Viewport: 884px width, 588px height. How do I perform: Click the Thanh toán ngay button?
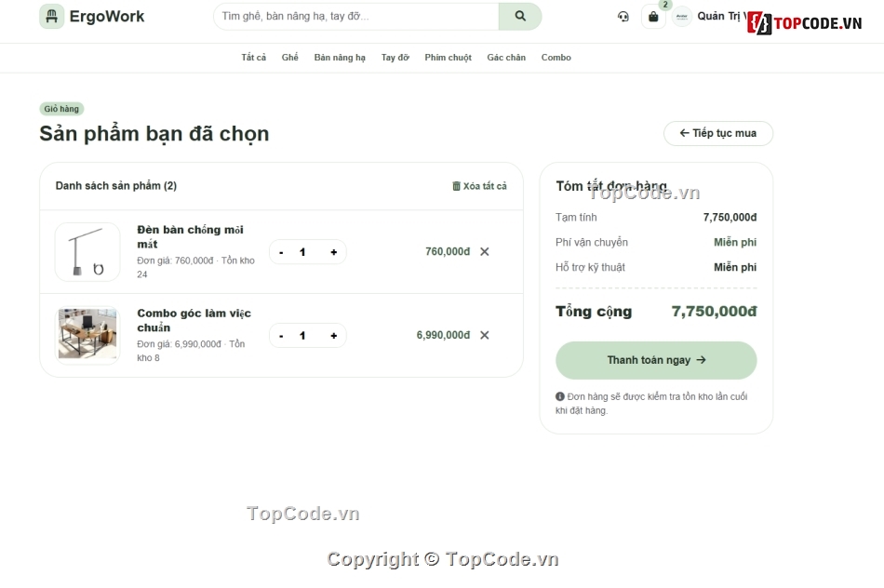(656, 360)
